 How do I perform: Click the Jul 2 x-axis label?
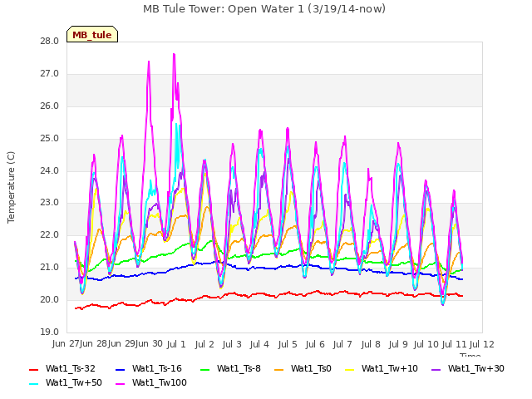coord(204,344)
